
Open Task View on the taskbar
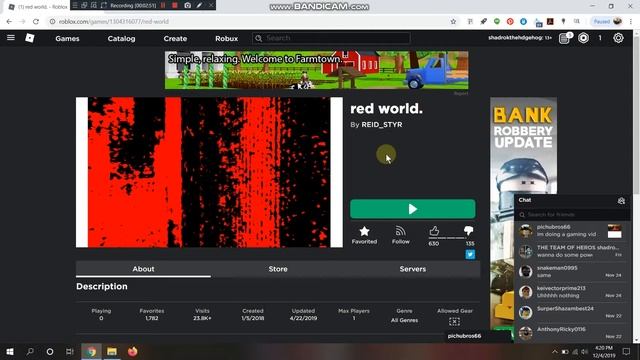[70, 351]
